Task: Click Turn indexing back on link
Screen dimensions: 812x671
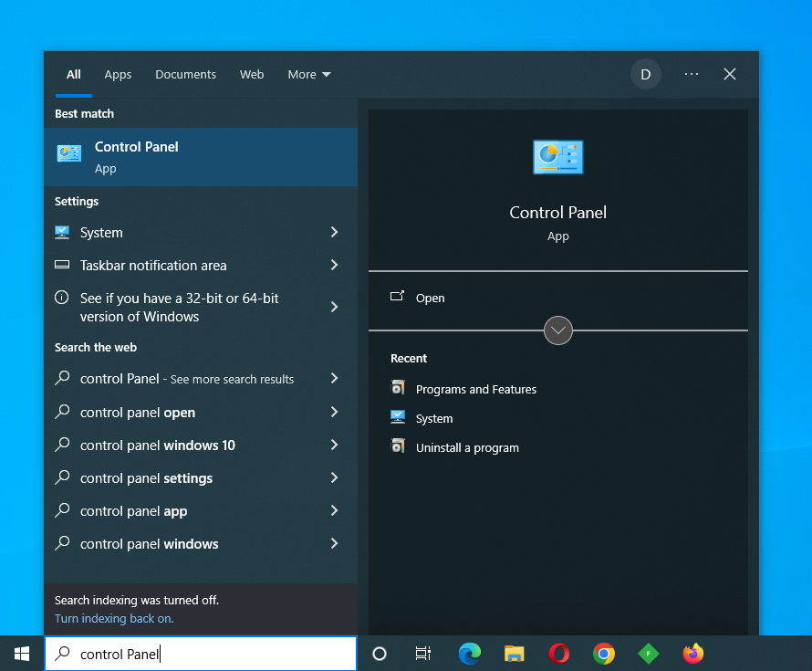Action: tap(114, 618)
